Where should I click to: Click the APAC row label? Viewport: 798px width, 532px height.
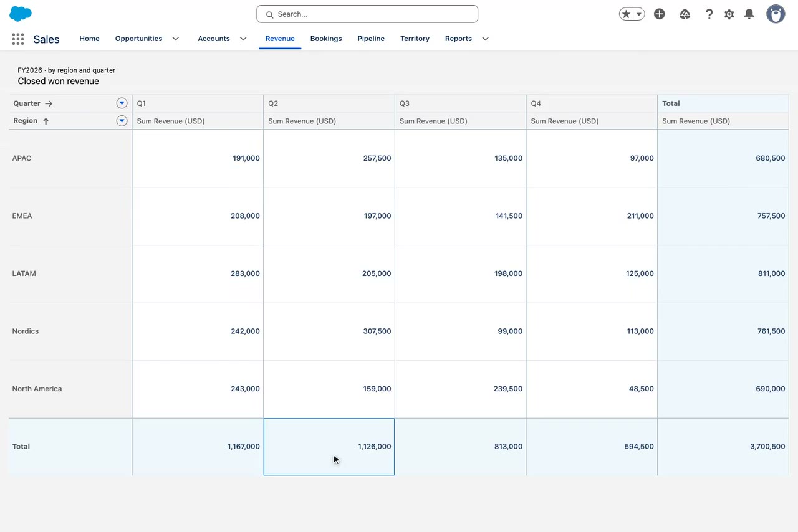22,158
